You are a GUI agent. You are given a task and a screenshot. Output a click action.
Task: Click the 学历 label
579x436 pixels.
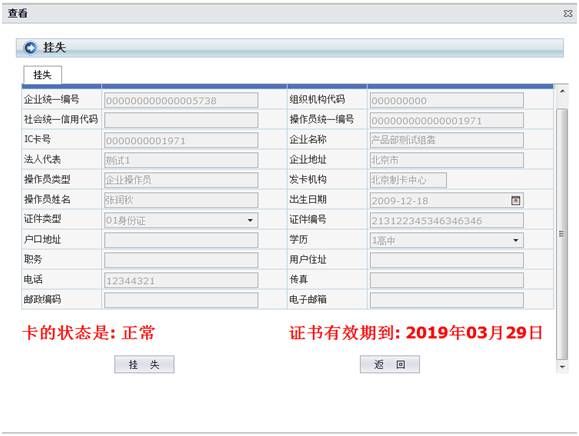[x=298, y=239]
